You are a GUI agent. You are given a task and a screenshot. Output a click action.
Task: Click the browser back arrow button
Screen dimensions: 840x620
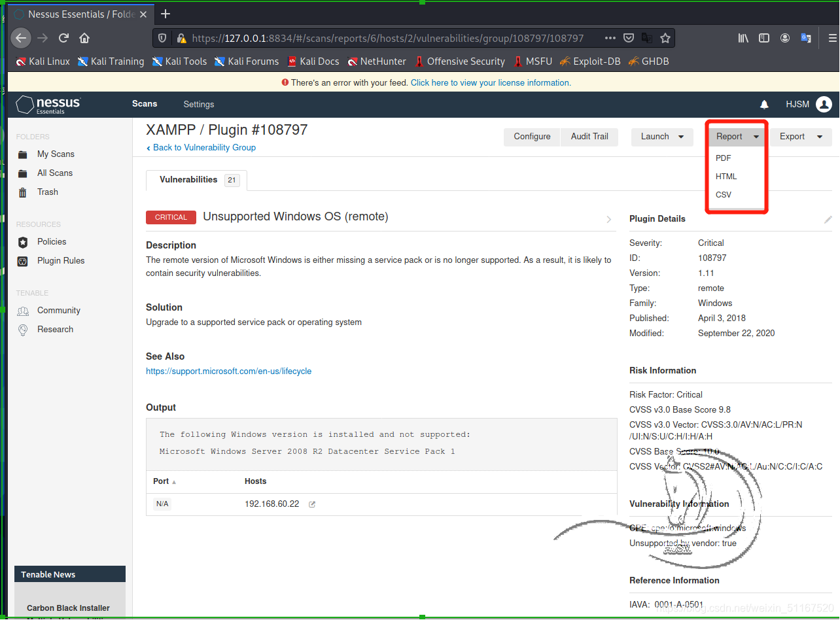tap(21, 38)
